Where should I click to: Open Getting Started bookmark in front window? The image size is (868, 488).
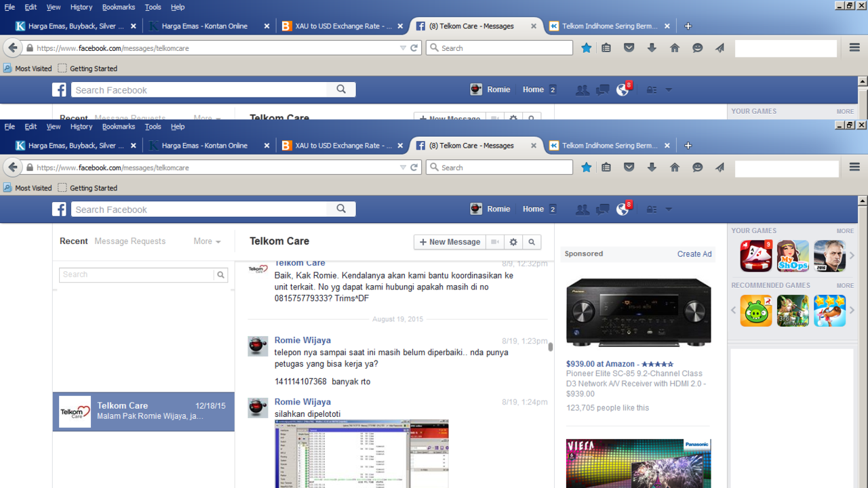[x=87, y=188]
